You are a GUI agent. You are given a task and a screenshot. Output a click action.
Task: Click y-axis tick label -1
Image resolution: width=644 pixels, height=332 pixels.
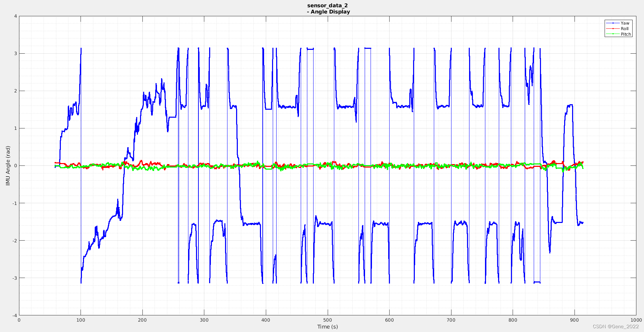15,203
